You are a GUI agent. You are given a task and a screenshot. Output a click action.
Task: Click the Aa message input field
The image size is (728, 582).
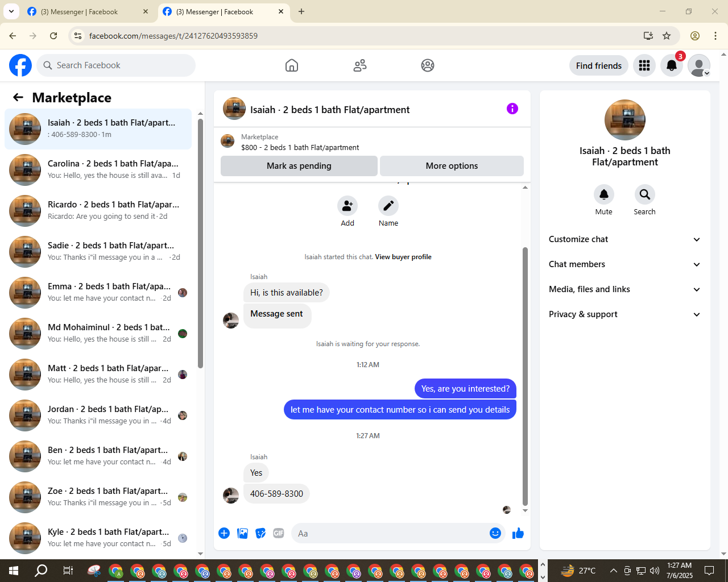(390, 533)
